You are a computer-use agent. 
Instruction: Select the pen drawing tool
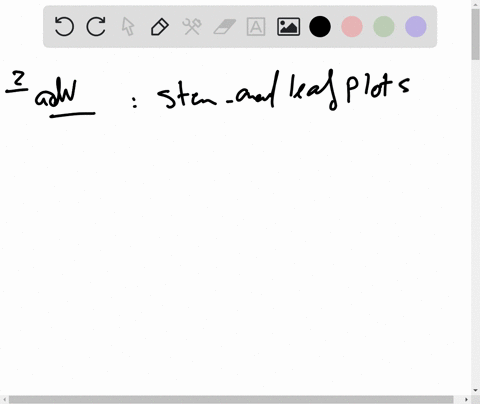point(160,27)
